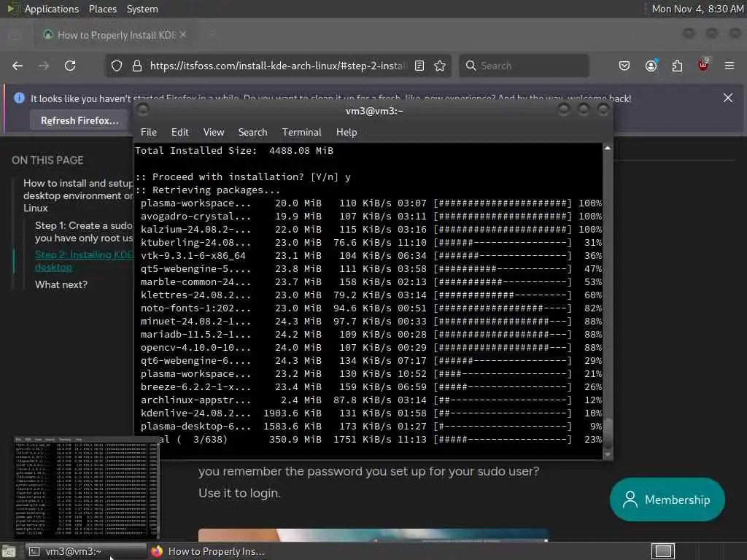Open the What next? sidebar link
The height and width of the screenshot is (560, 747).
pyautogui.click(x=61, y=285)
